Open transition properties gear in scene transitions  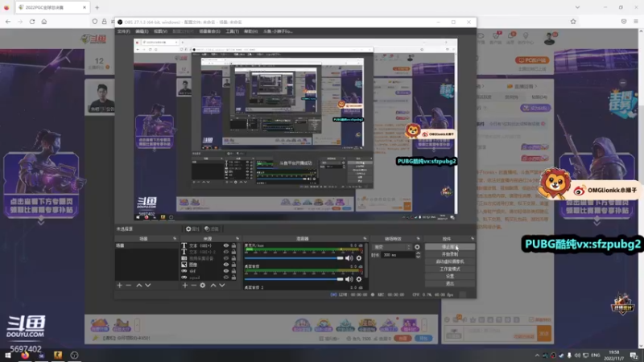pos(417,247)
